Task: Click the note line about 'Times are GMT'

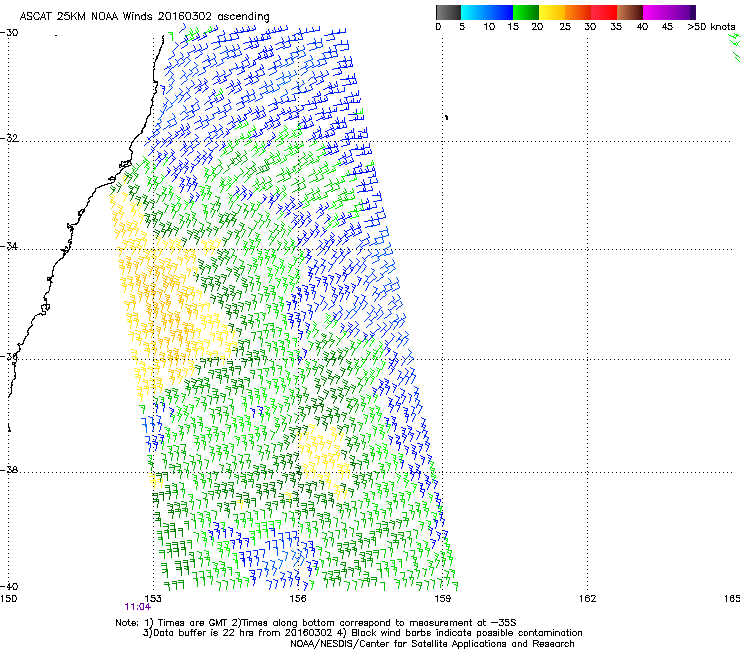Action: pos(316,623)
